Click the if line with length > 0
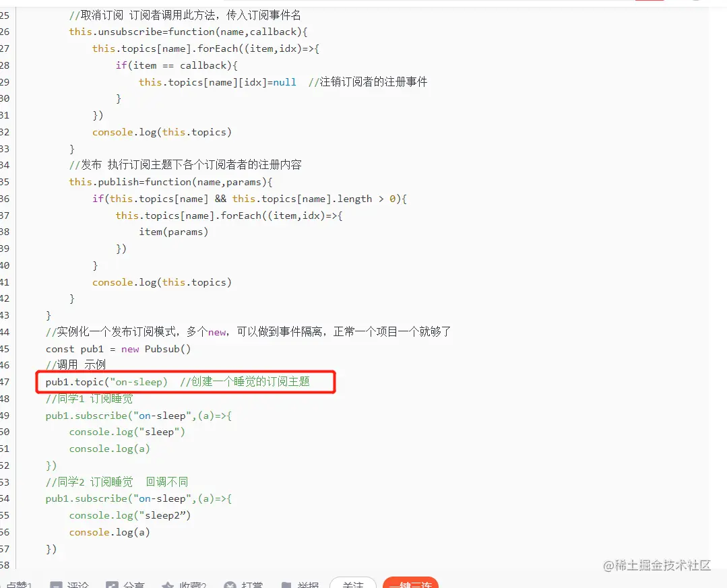This screenshot has height=588, width=727. [249, 199]
